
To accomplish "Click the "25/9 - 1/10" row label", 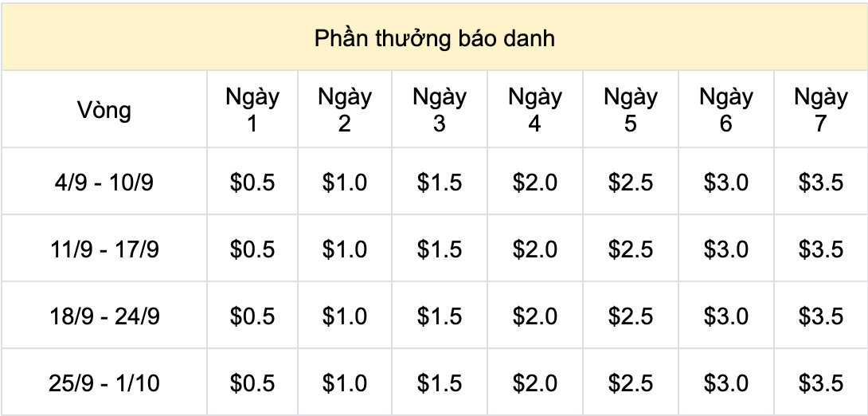I will click(x=104, y=383).
